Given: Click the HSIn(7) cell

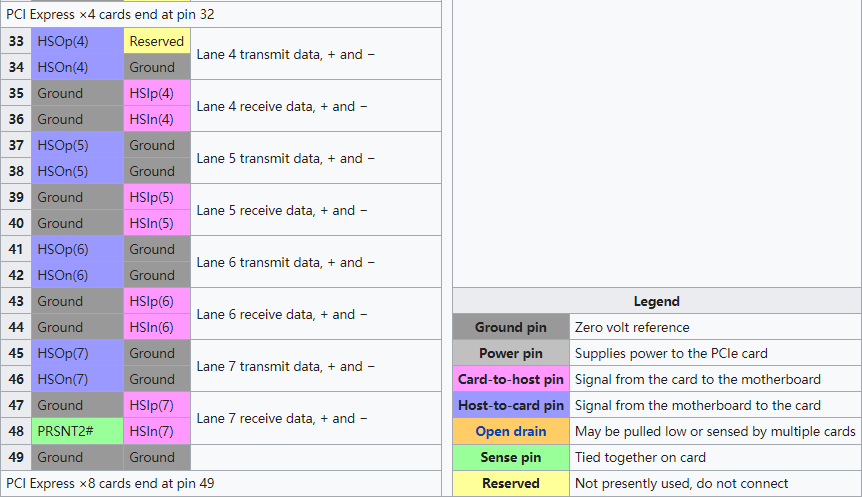Looking at the screenshot, I should coord(157,431).
